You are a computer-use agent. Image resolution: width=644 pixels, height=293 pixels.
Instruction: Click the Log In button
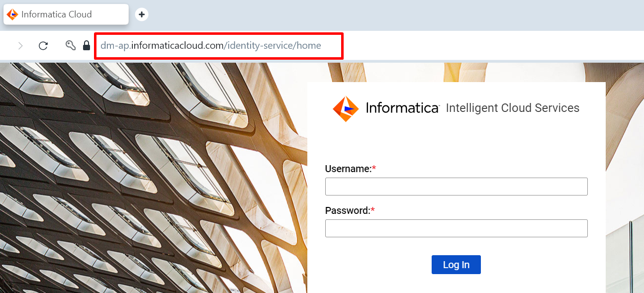[x=456, y=265]
